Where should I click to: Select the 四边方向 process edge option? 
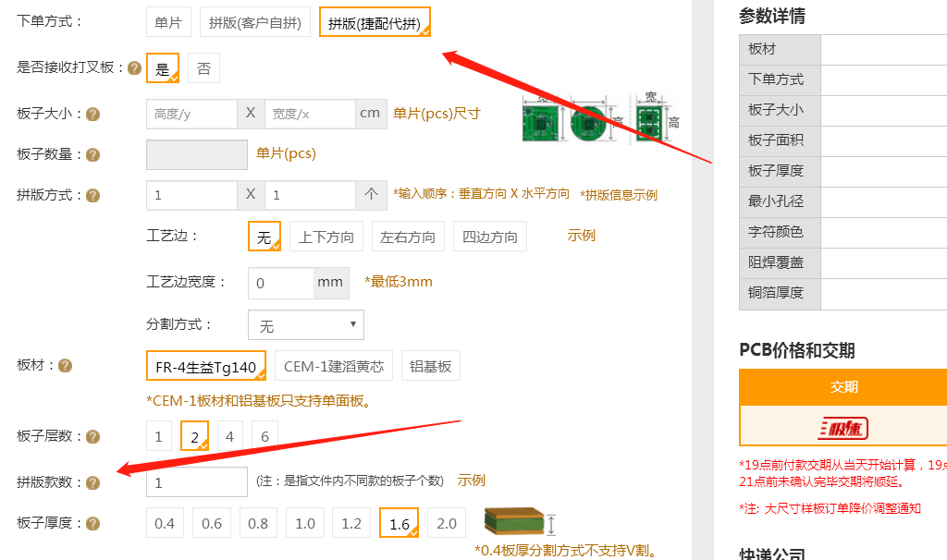point(490,236)
